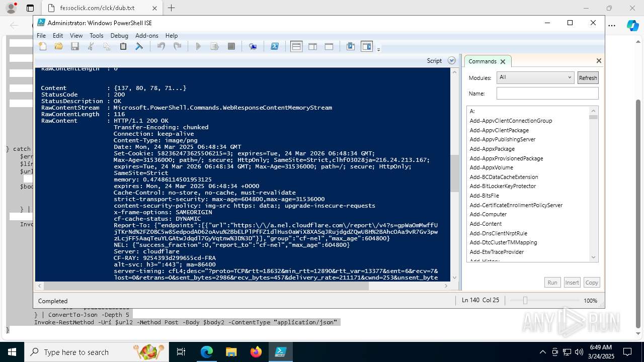Click the Copy button in Commands pane
Screen dimensions: 644x362
[x=592, y=283]
